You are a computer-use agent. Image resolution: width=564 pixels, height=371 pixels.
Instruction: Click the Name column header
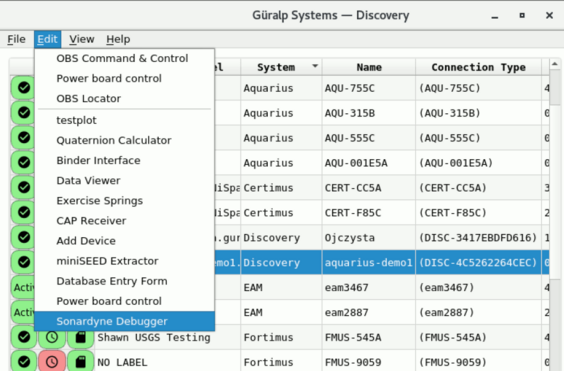(x=369, y=67)
